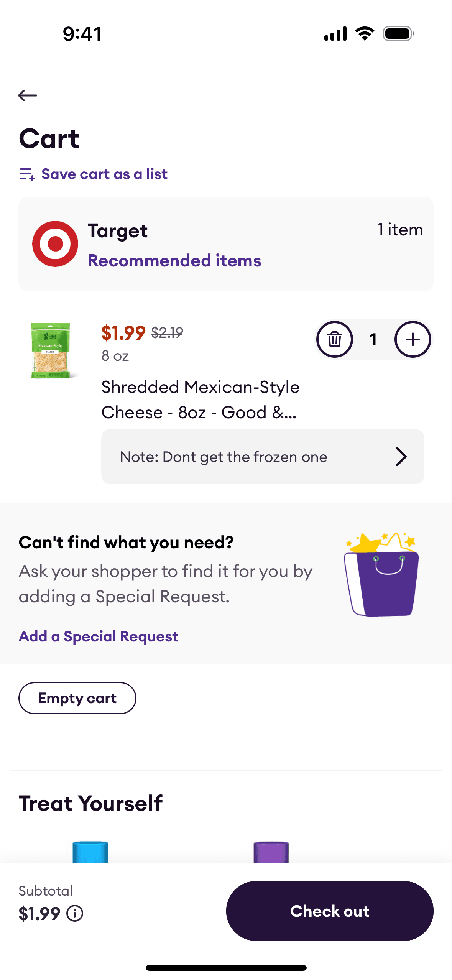The height and width of the screenshot is (980, 452).
Task: Select the blue Treat Yourself product
Action: pos(90,852)
